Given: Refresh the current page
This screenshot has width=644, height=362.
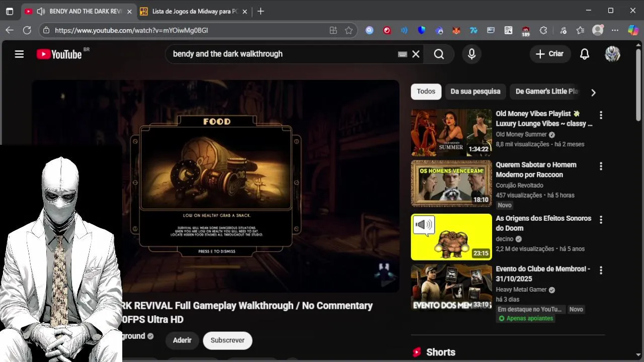Looking at the screenshot, I should tap(27, 30).
